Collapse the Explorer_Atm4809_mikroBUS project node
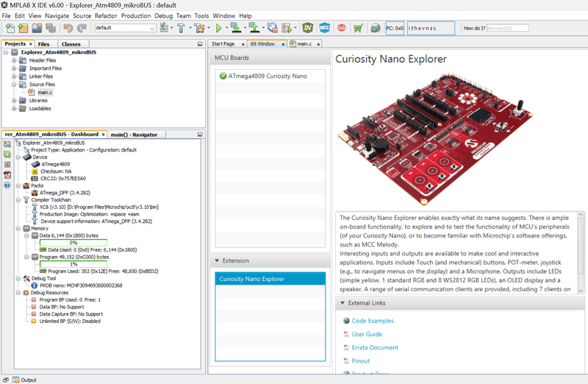Viewport: 588px width, 384px height. [x=6, y=52]
